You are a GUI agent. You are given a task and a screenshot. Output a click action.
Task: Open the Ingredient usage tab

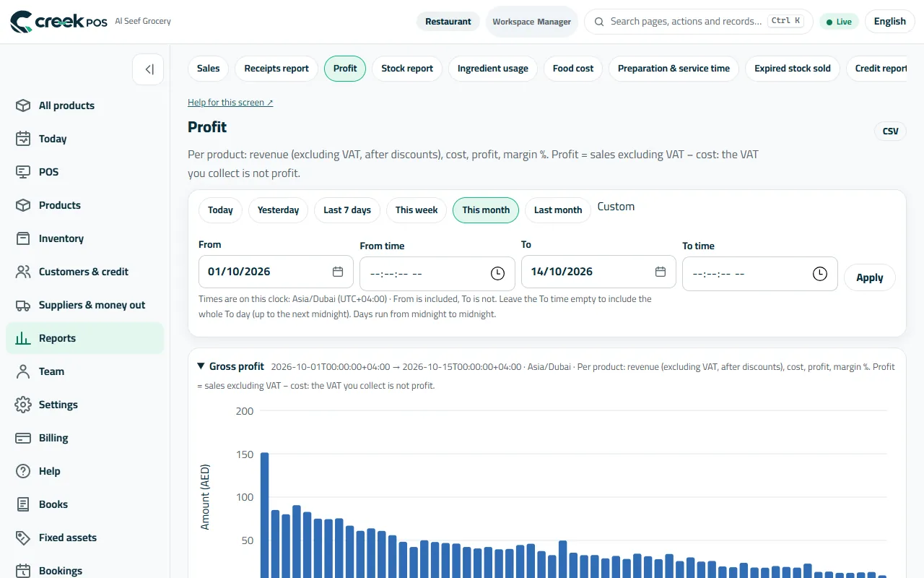(x=493, y=69)
